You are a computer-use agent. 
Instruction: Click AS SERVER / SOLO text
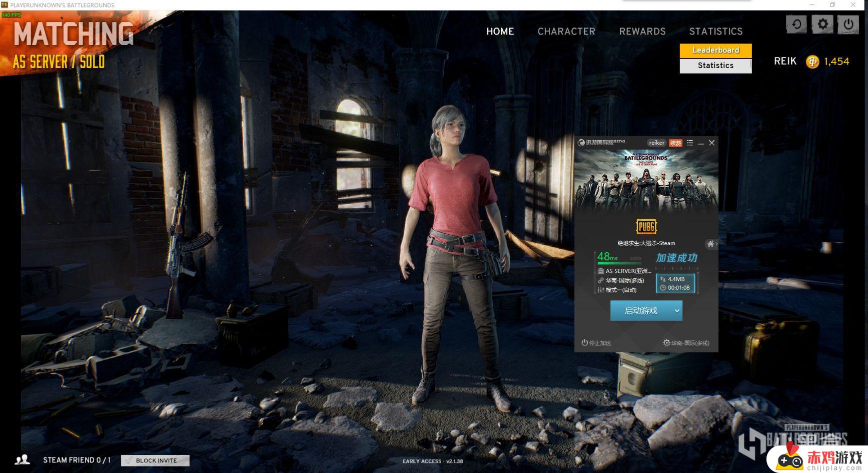pyautogui.click(x=59, y=62)
